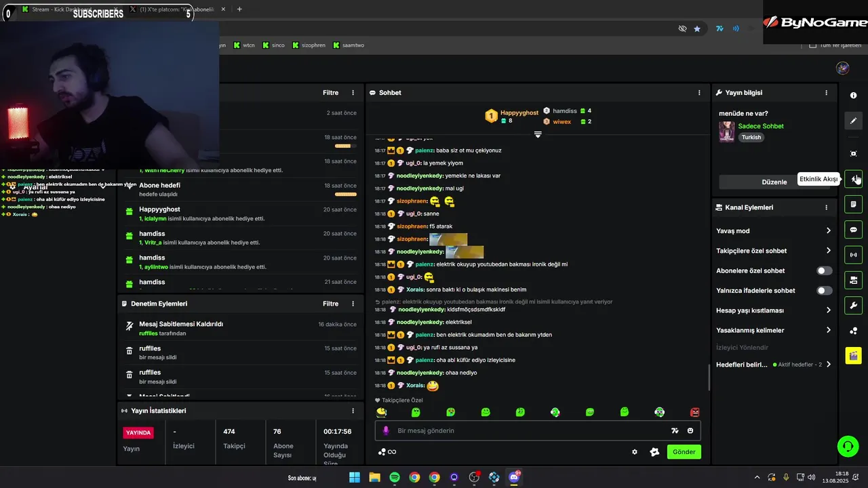Click the points infinity icon below message box
This screenshot has height=488, width=868.
[x=387, y=452]
